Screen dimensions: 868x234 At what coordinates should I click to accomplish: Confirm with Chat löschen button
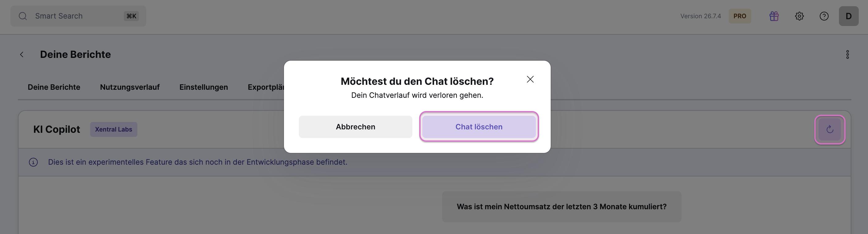tap(479, 127)
